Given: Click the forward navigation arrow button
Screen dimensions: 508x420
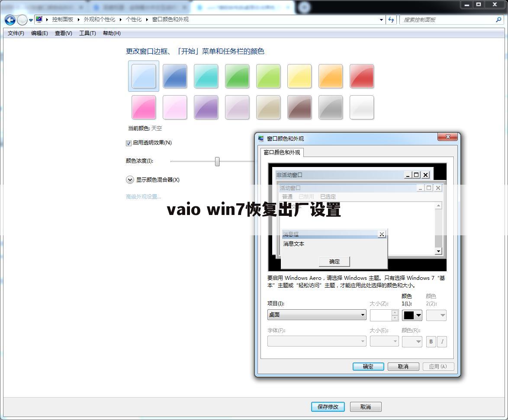Looking at the screenshot, I should (x=22, y=20).
